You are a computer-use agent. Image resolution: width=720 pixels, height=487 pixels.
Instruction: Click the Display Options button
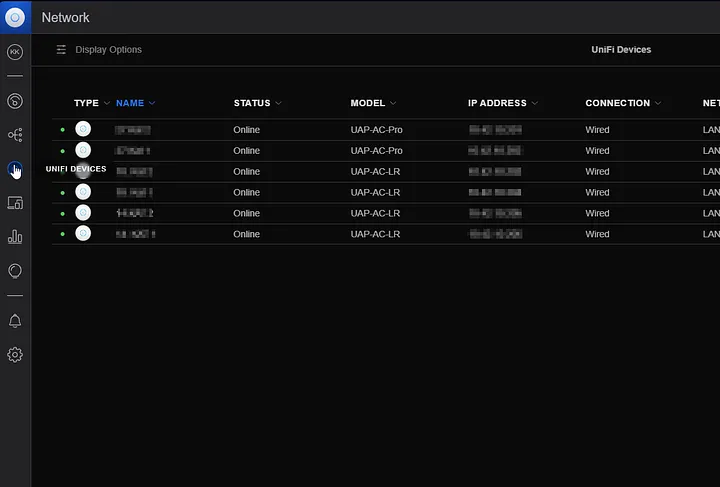pyautogui.click(x=99, y=50)
